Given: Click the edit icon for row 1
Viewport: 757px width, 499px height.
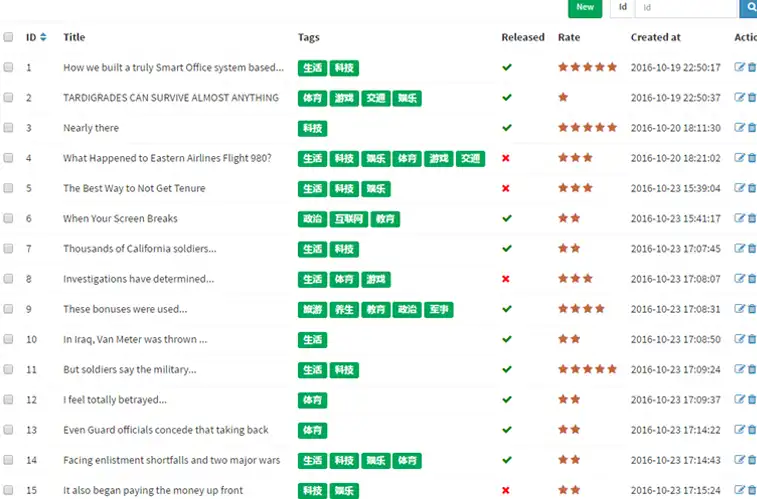Looking at the screenshot, I should coord(740,68).
